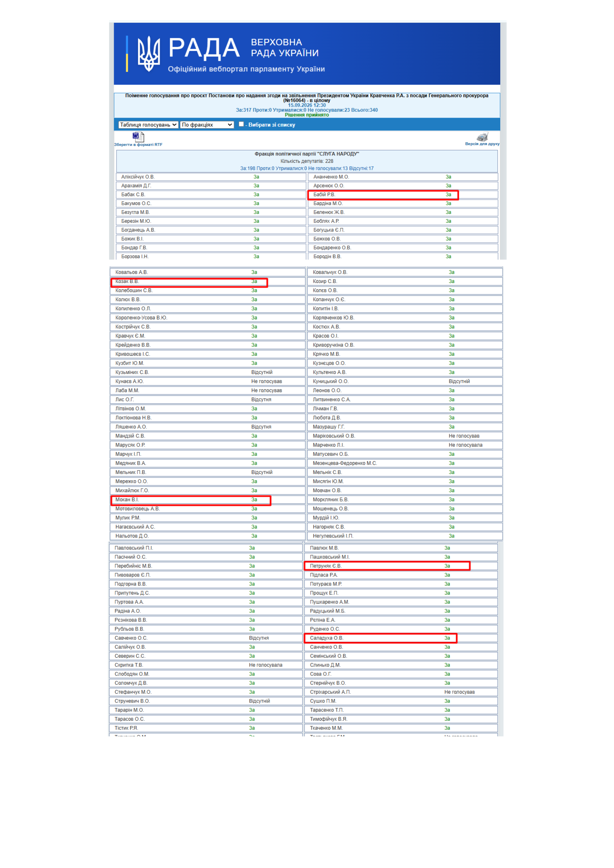This screenshot has height=868, width=614.
Task: Click the name 'Негулевський І.П.'
Action: pos(333,536)
